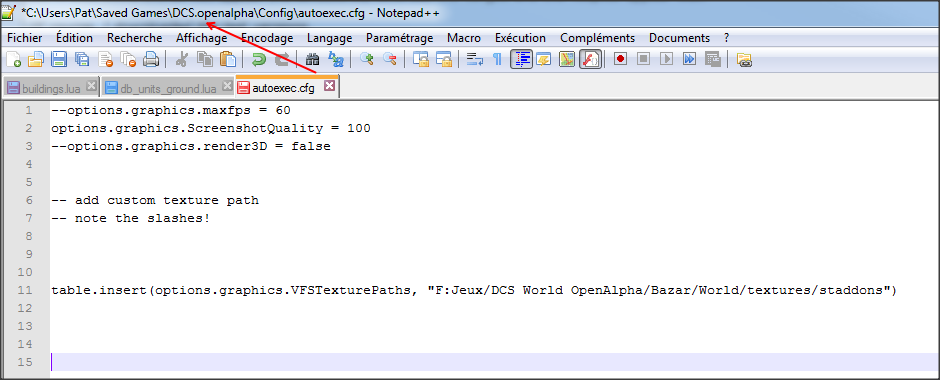Click the stop macro recording square

click(x=643, y=59)
